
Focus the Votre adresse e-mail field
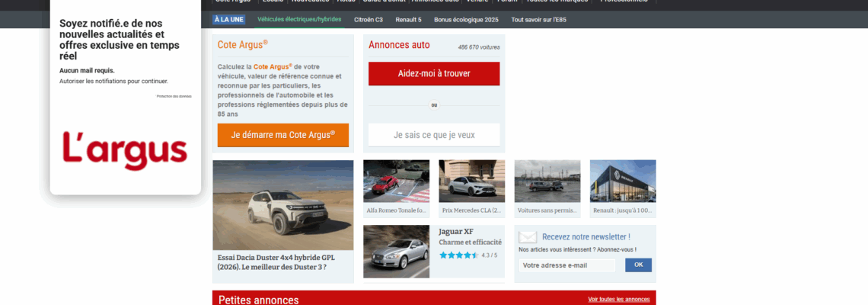tap(566, 265)
